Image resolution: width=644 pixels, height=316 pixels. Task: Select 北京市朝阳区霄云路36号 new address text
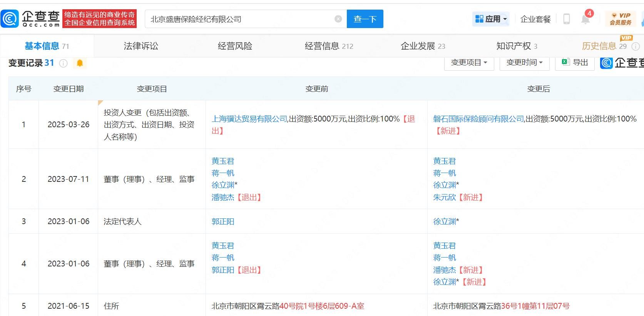click(501, 306)
